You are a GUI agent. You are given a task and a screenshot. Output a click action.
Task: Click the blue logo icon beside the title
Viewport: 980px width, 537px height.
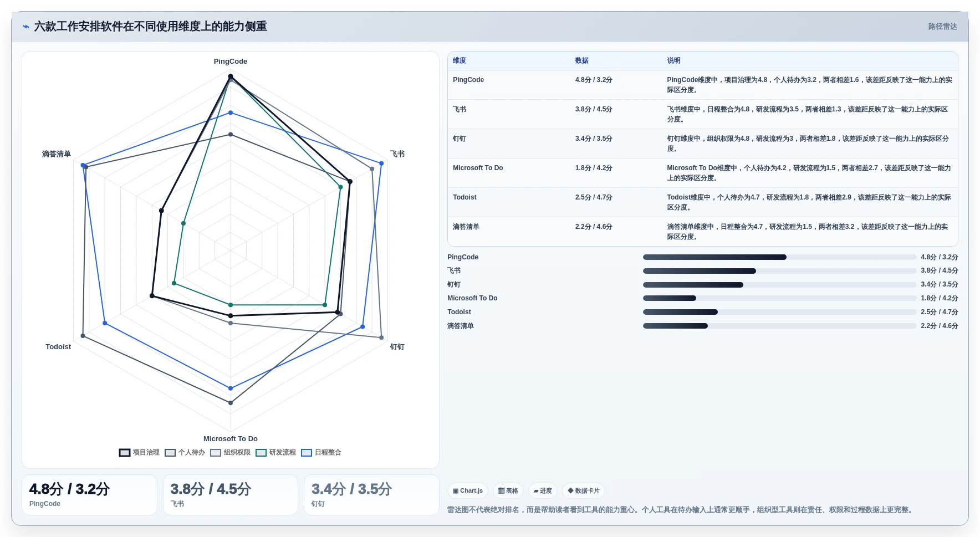coord(26,27)
